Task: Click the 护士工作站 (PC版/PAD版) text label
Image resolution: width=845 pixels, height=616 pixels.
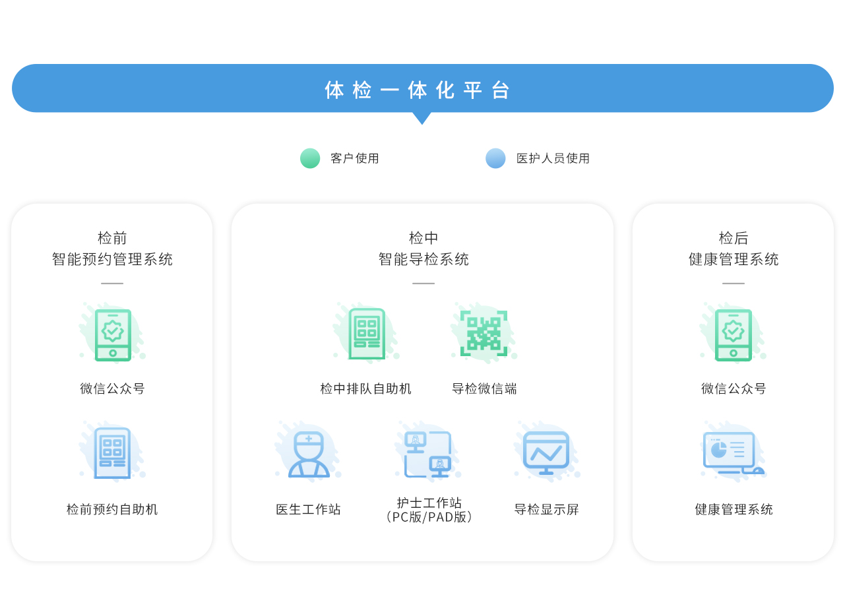Action: click(x=429, y=510)
